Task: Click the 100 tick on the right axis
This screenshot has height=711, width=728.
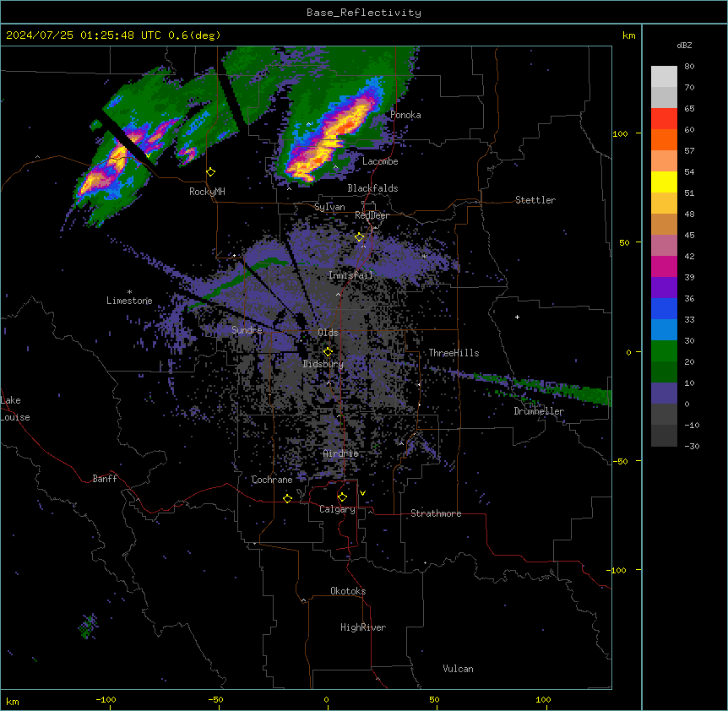Action: (620, 134)
